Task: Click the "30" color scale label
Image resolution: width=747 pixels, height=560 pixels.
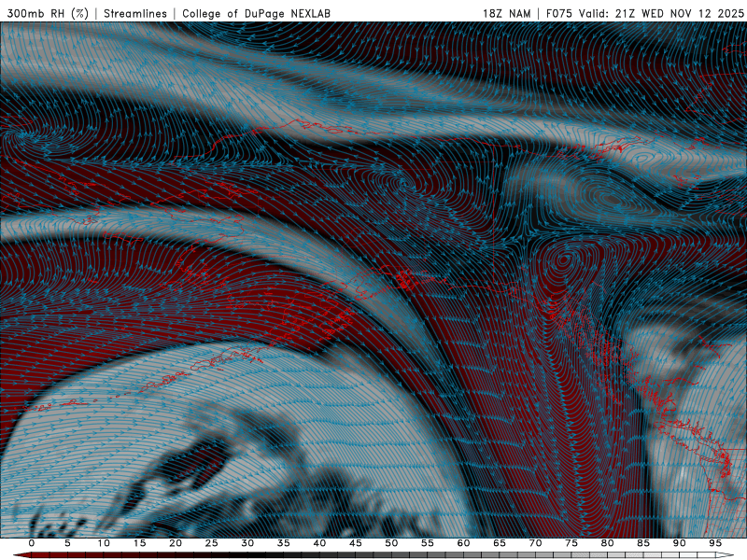Action: [247, 543]
